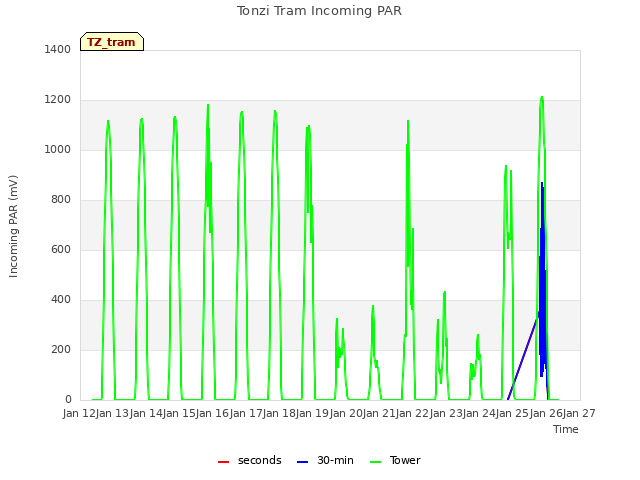Viewport: 640px width, 480px height.
Task: Click the chart title Tonzi Tram Incoming PAR
Action: click(319, 11)
